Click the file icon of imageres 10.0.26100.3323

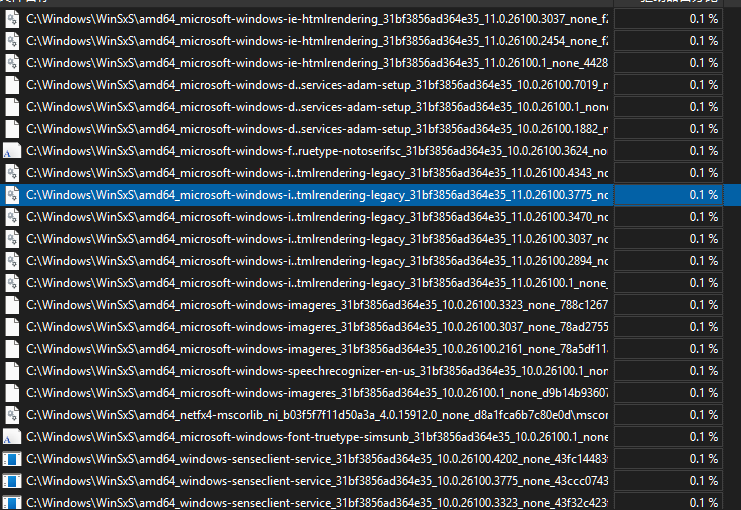[x=12, y=304]
